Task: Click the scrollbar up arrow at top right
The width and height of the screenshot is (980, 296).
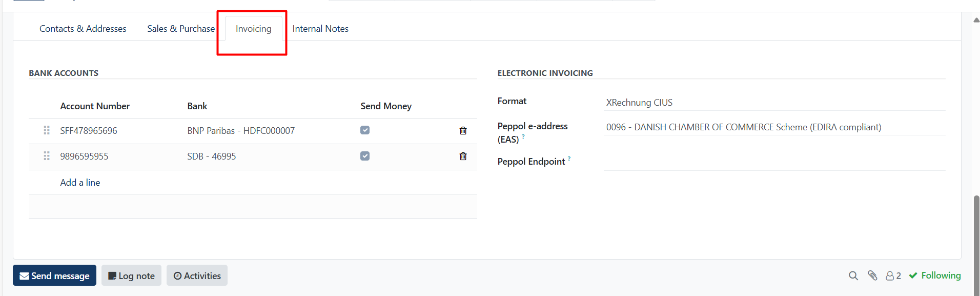Action: click(976, 20)
